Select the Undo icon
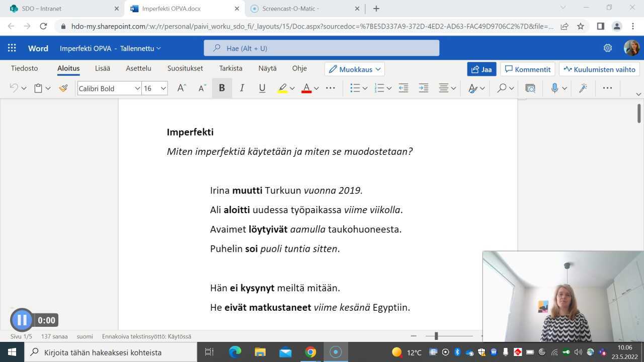 pyautogui.click(x=14, y=88)
